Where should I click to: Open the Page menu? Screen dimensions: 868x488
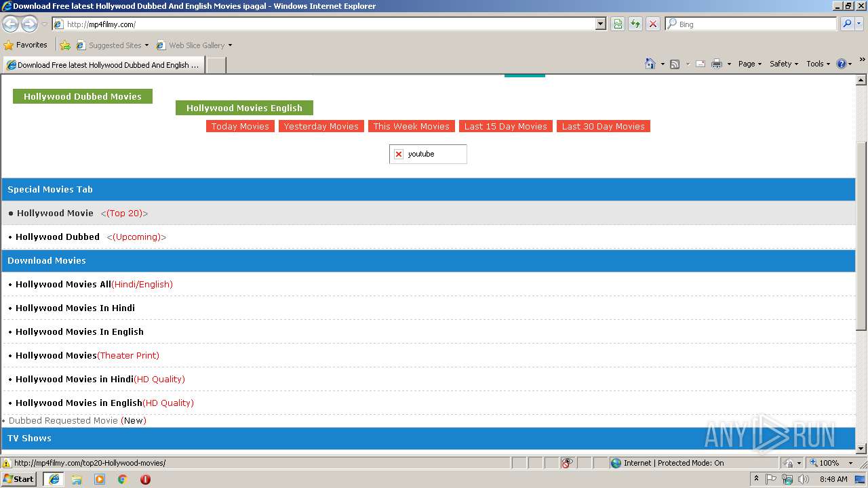750,64
